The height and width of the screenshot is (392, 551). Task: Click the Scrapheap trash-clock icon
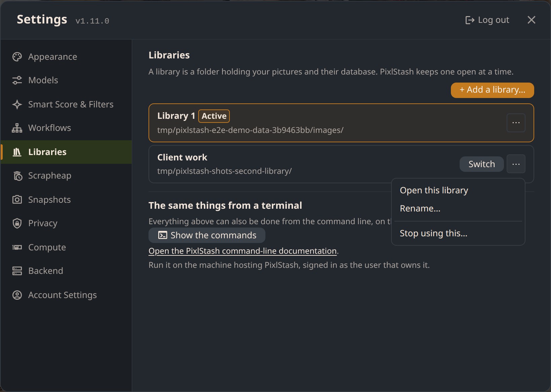(x=17, y=176)
